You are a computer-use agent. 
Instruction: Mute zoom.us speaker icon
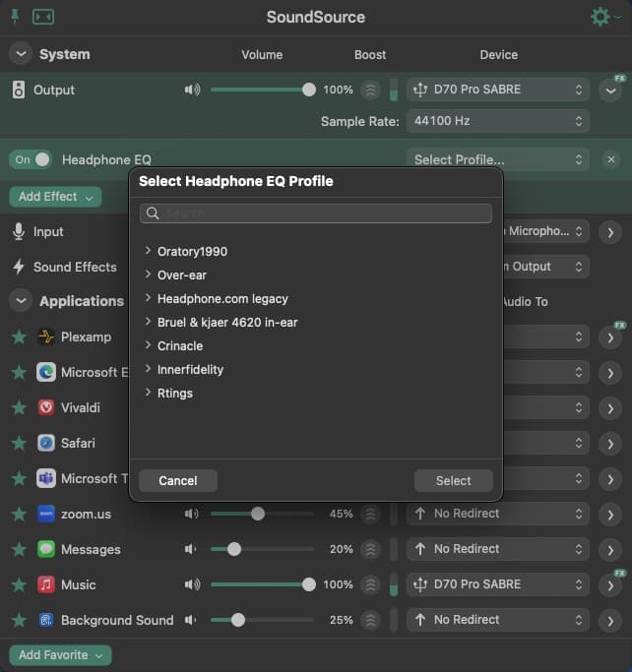pos(191,514)
